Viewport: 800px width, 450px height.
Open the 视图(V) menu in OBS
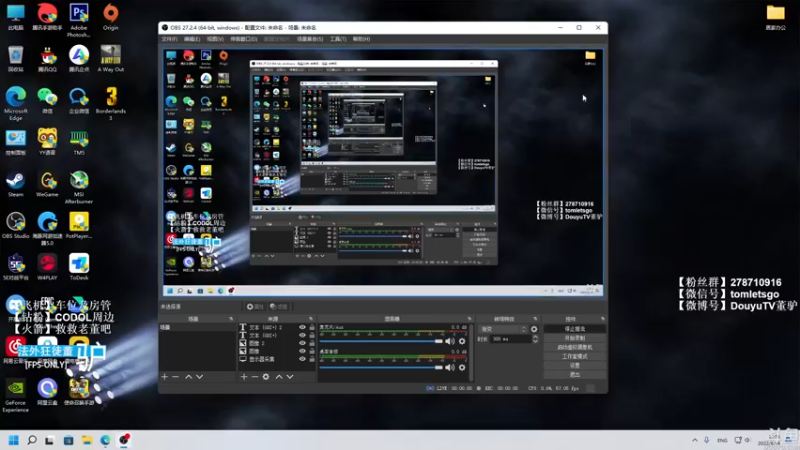(215, 39)
